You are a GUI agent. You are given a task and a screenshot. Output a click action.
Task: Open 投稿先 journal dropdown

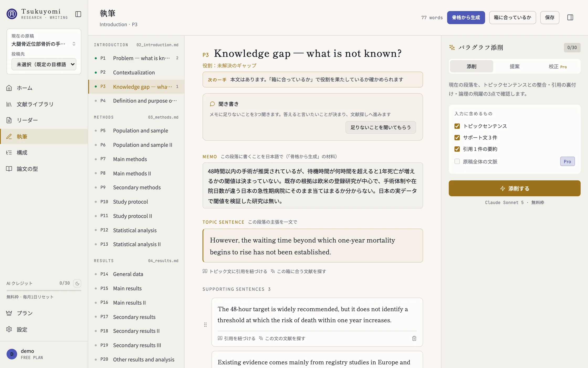click(44, 64)
